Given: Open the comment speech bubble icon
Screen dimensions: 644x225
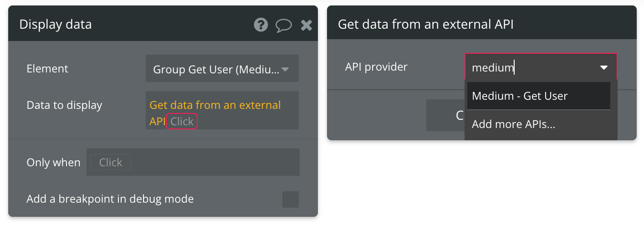Looking at the screenshot, I should tap(283, 25).
